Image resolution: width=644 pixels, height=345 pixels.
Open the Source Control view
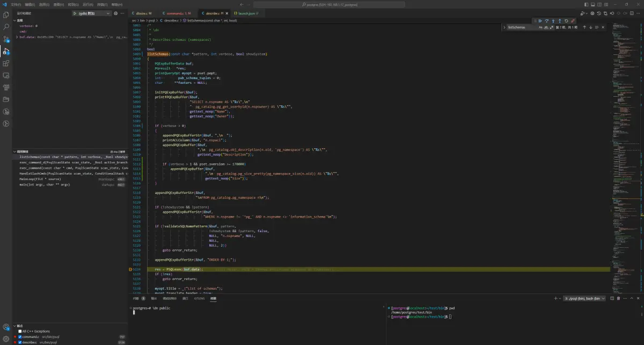6,39
